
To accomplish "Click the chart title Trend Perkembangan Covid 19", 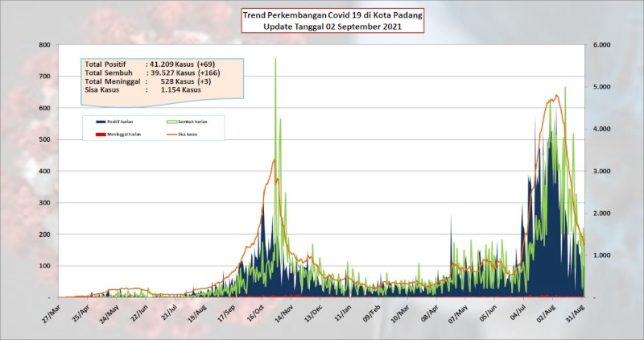I will (x=332, y=15).
